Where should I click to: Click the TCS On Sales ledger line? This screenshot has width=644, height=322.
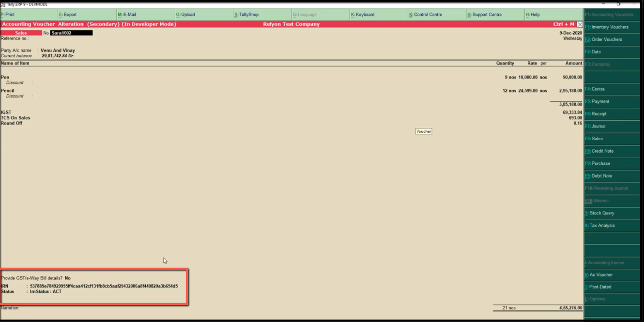pos(15,118)
